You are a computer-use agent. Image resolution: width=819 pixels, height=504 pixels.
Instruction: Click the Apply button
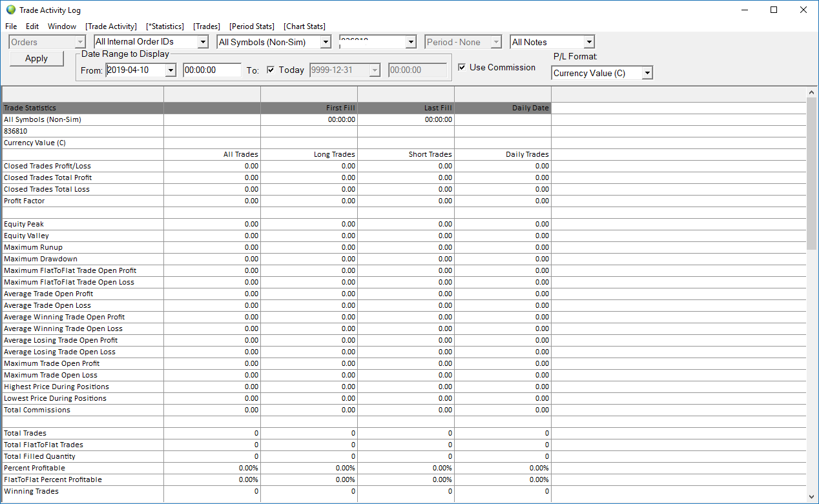37,58
